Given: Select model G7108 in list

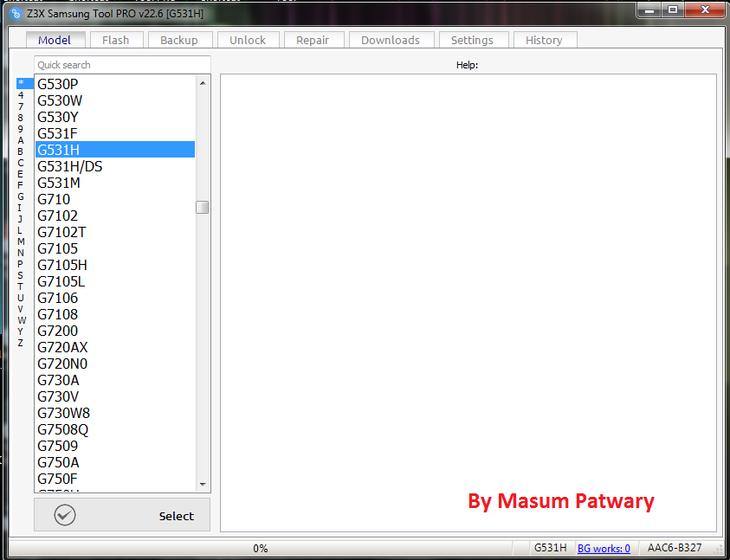Looking at the screenshot, I should click(x=115, y=314).
